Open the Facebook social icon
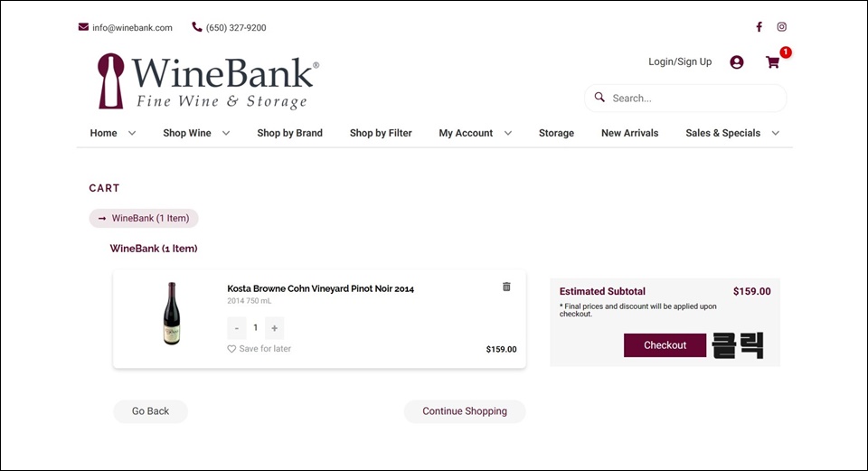The height and width of the screenshot is (471, 868). (759, 26)
